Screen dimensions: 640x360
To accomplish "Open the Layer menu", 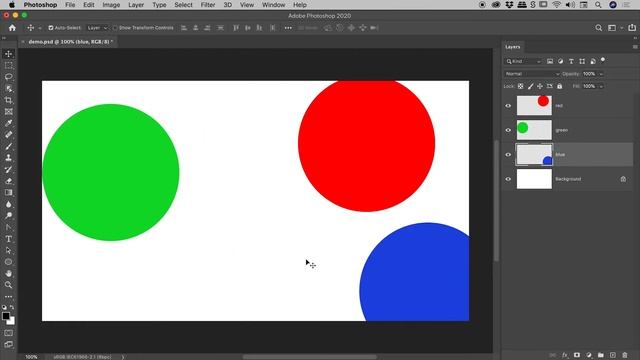I will click(x=136, y=5).
